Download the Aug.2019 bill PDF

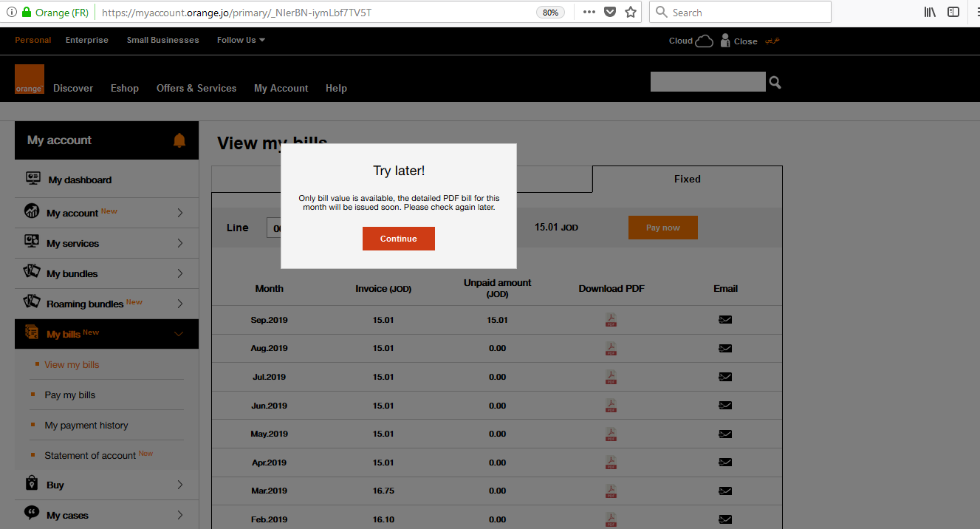click(611, 348)
